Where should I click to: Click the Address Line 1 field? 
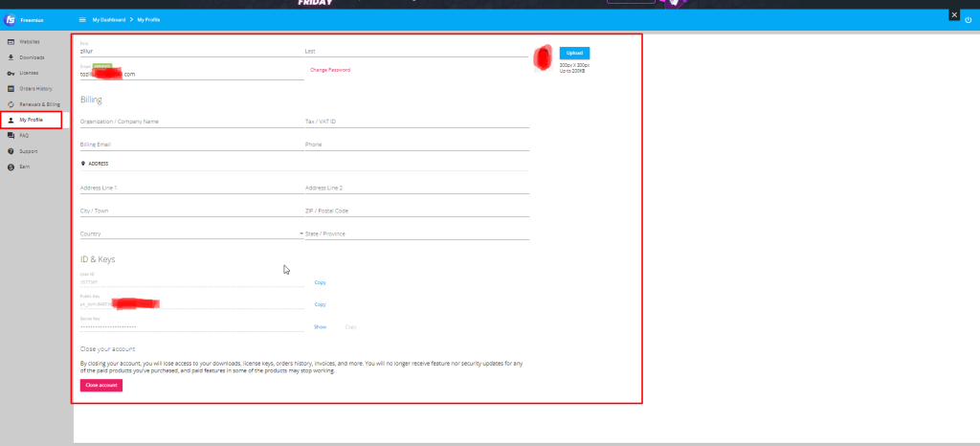click(191, 188)
